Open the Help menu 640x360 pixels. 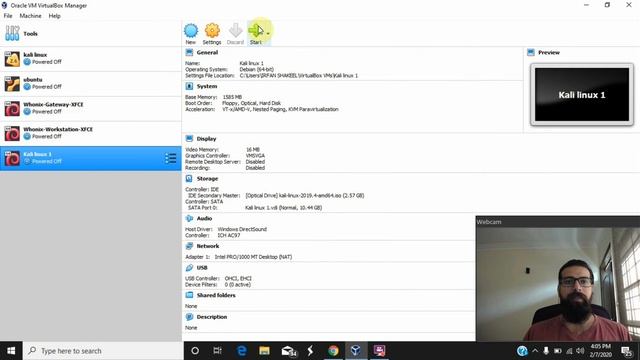click(54, 16)
